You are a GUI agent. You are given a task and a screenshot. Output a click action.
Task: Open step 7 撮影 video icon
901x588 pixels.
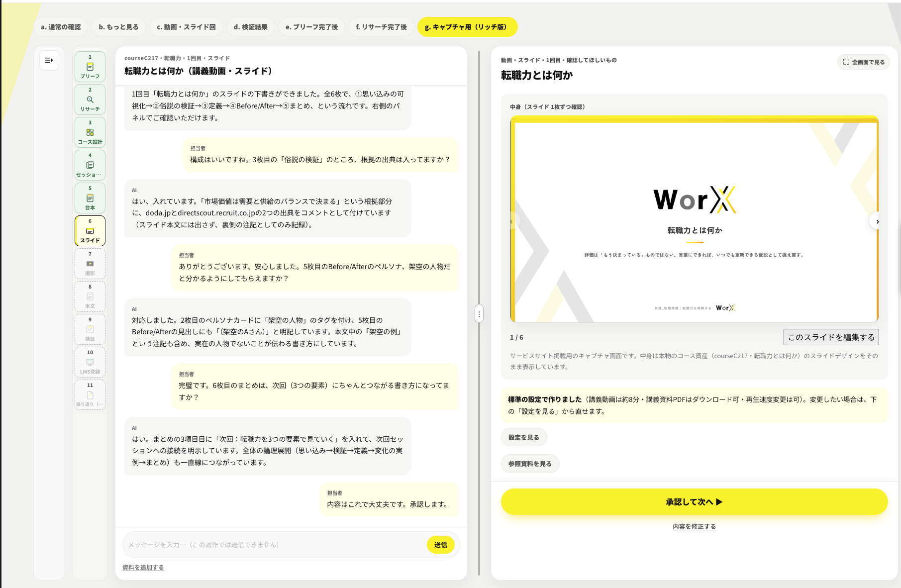tap(90, 264)
